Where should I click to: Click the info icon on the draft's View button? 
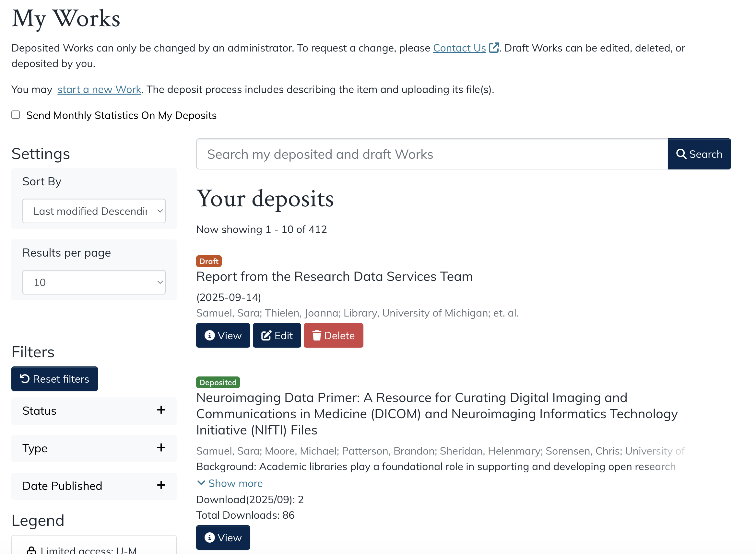[209, 335]
